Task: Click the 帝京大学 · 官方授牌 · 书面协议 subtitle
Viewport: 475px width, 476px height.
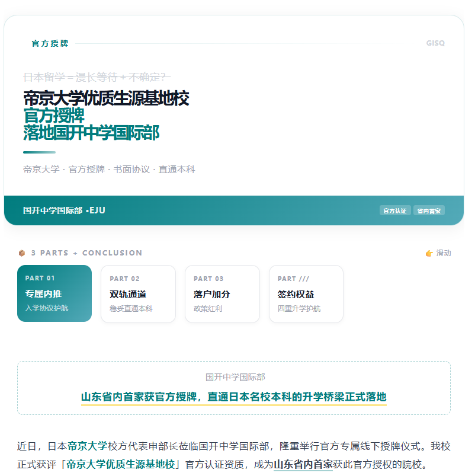Action: click(x=109, y=169)
